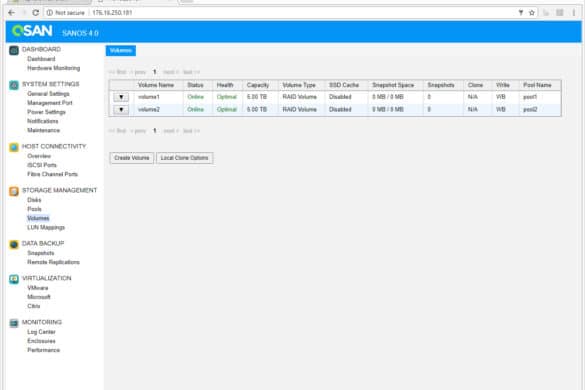Open Disks under Storage Management
The width and height of the screenshot is (585, 390).
(x=34, y=200)
